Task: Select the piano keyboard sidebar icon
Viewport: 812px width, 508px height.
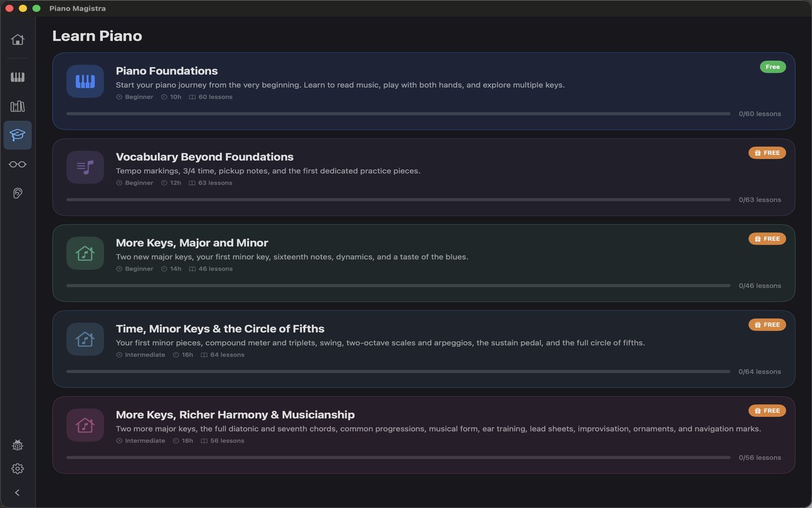Action: pos(17,77)
